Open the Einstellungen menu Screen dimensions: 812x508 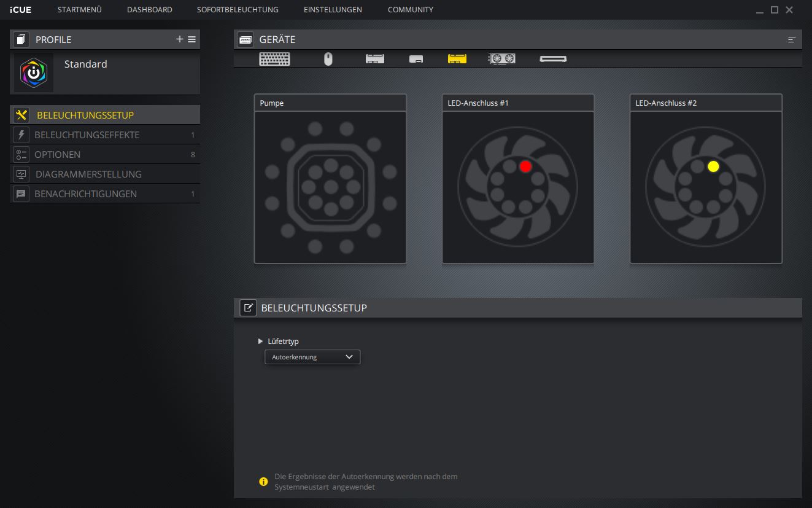pos(333,10)
